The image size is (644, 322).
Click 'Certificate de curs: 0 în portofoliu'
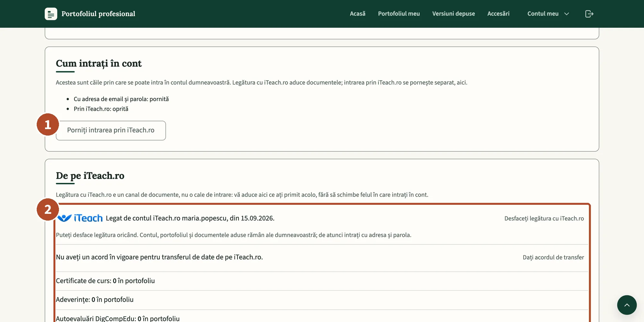pyautogui.click(x=105, y=281)
